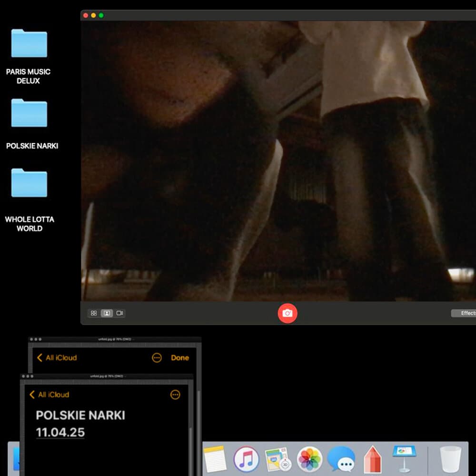Click Done in the rear note window
Image resolution: width=476 pixels, height=476 pixels.
tap(180, 358)
